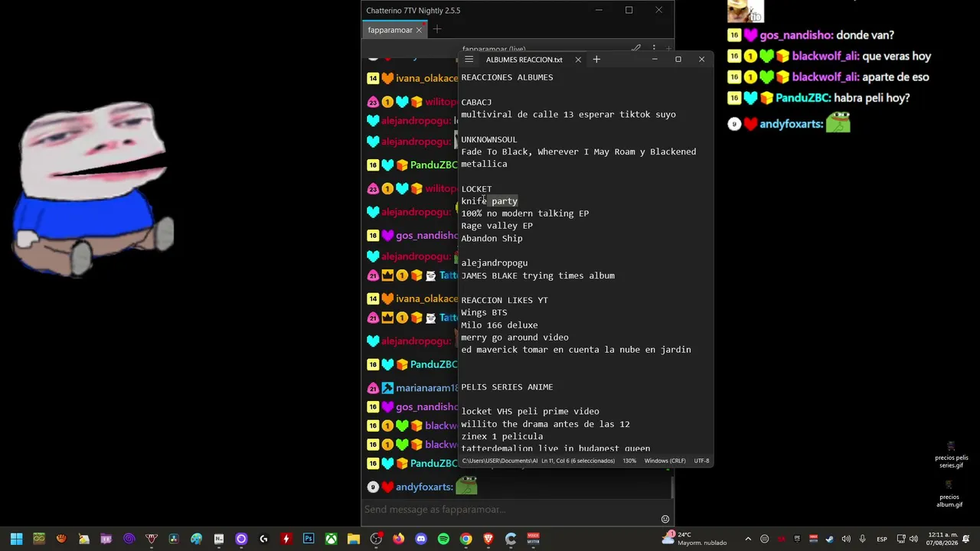Open the Notepad hamburger menu
This screenshot has height=551, width=980.
click(469, 60)
